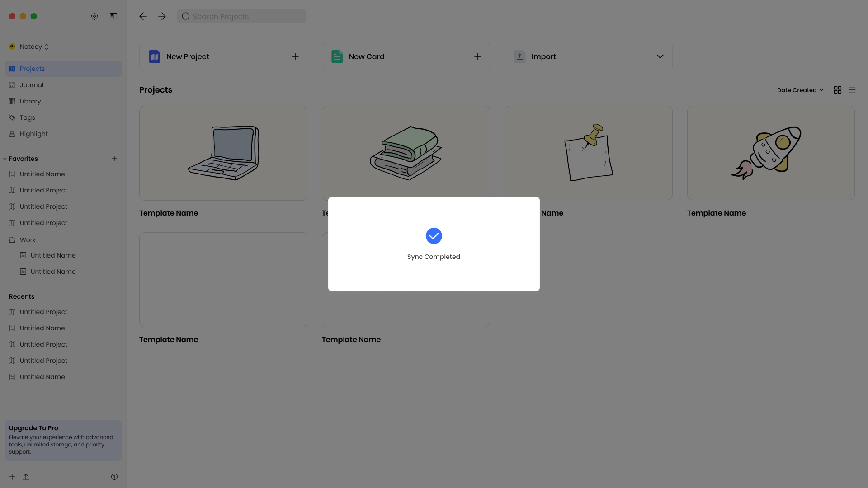868x488 pixels.
Task: Click the New Project button
Action: point(223,56)
